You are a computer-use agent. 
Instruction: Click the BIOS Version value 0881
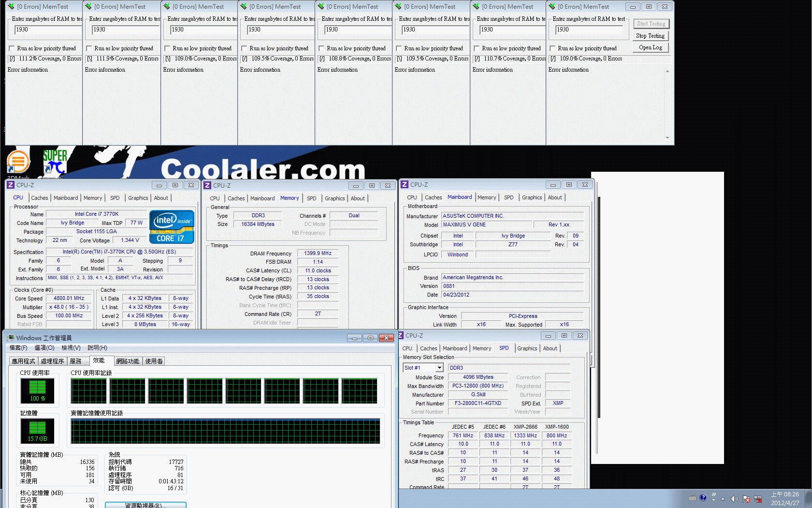click(x=513, y=286)
